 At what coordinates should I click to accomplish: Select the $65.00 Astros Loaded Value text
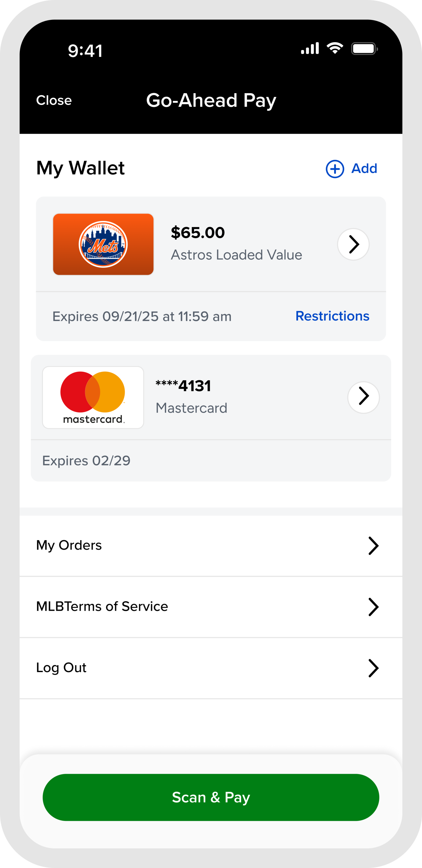[x=236, y=244]
